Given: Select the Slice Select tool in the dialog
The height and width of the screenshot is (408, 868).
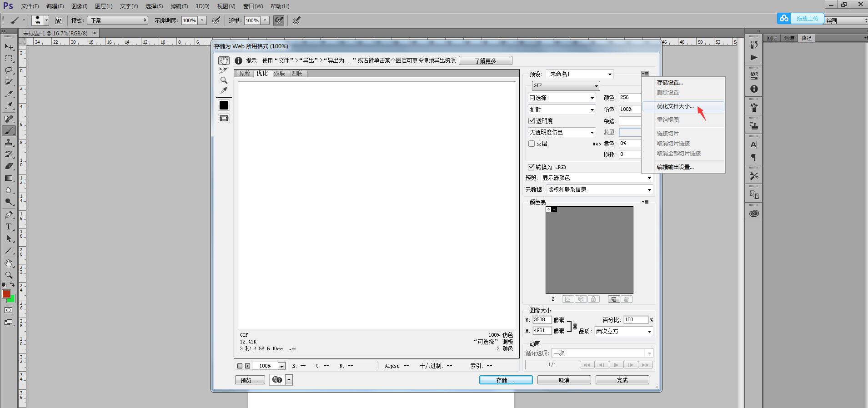Looking at the screenshot, I should click(223, 70).
